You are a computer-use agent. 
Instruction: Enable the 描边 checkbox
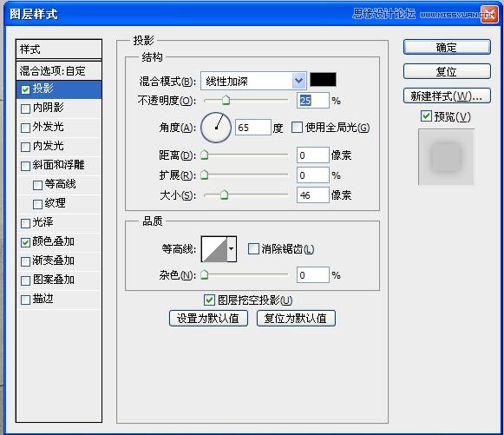(25, 300)
